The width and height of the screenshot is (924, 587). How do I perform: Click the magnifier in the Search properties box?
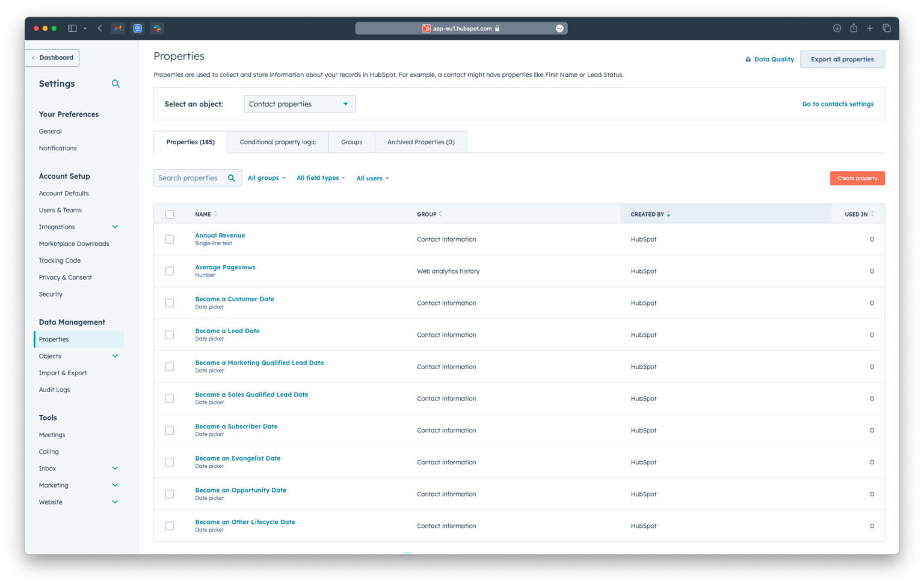coord(232,177)
